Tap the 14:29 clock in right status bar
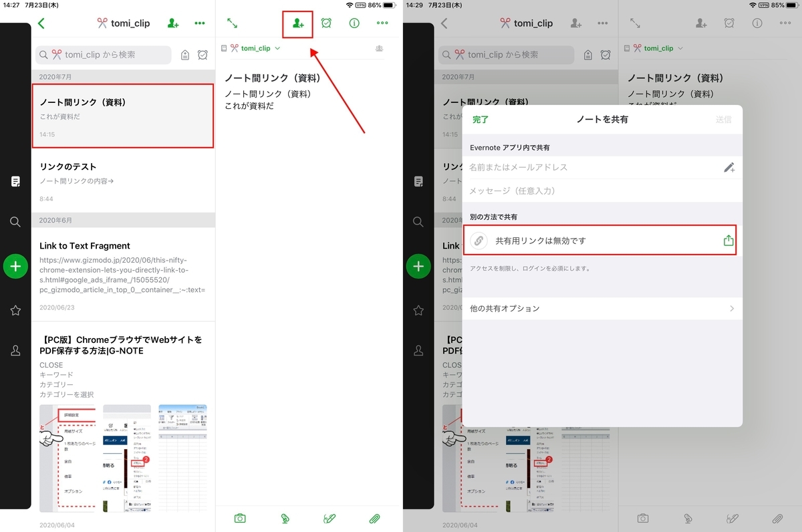 414,5
